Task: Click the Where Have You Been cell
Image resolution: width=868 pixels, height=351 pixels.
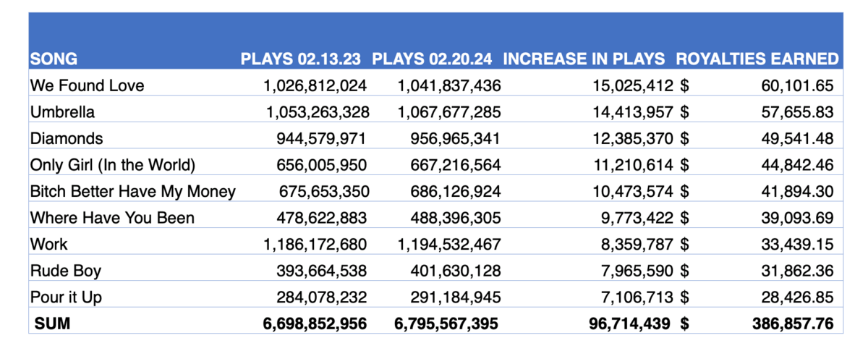Action: 112,218
